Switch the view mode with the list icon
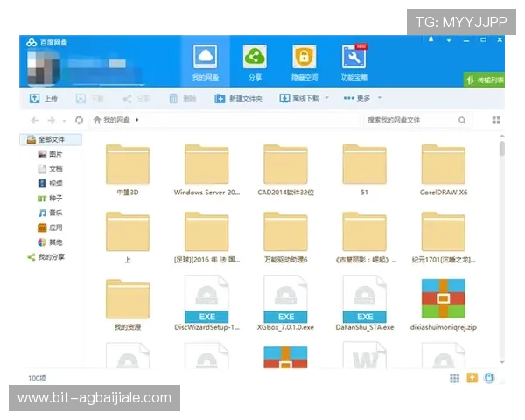 click(x=496, y=120)
